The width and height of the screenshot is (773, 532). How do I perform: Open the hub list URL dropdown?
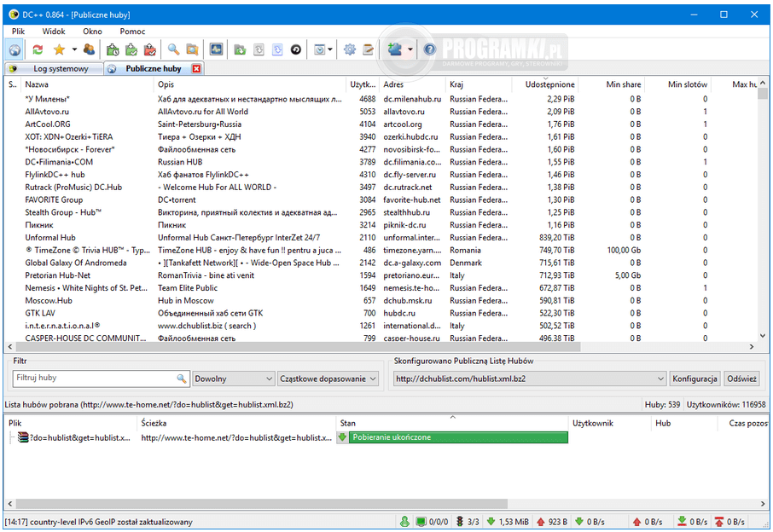pos(530,379)
